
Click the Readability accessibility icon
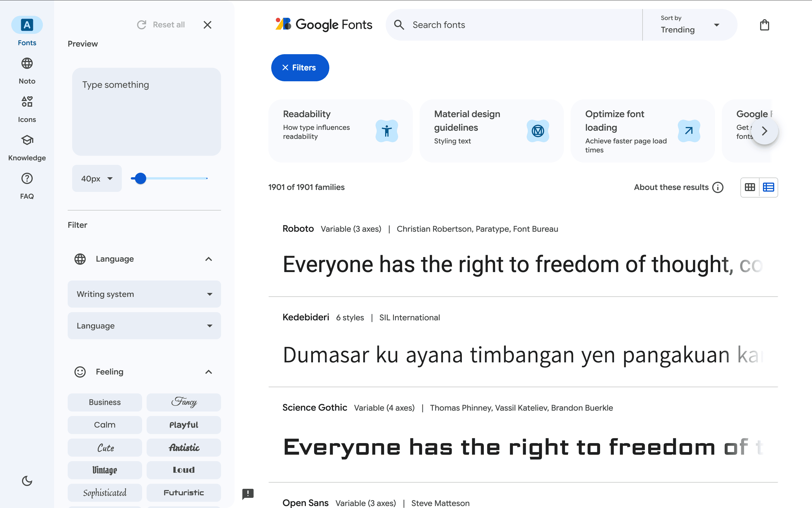point(387,131)
